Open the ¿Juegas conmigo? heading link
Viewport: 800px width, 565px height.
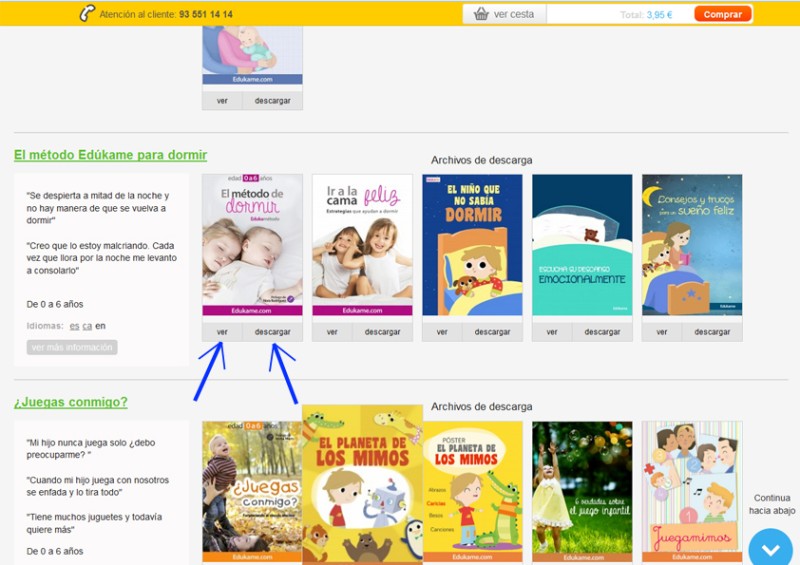tap(70, 402)
